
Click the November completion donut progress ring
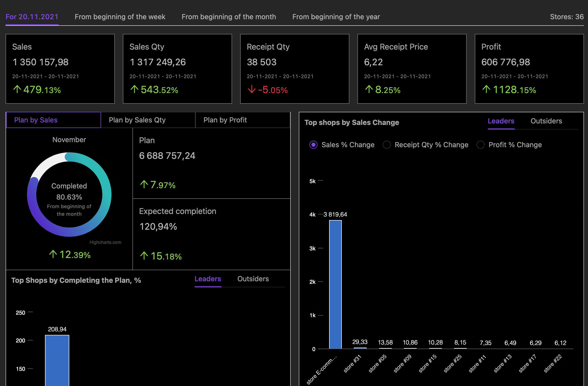click(x=106, y=195)
